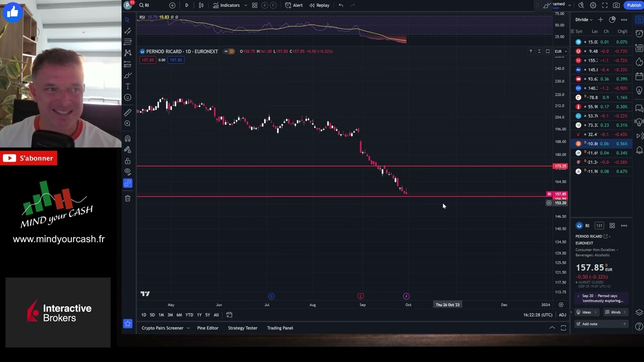Add a symbol to the watchlist
This screenshot has width=644, height=362.
click(600, 20)
